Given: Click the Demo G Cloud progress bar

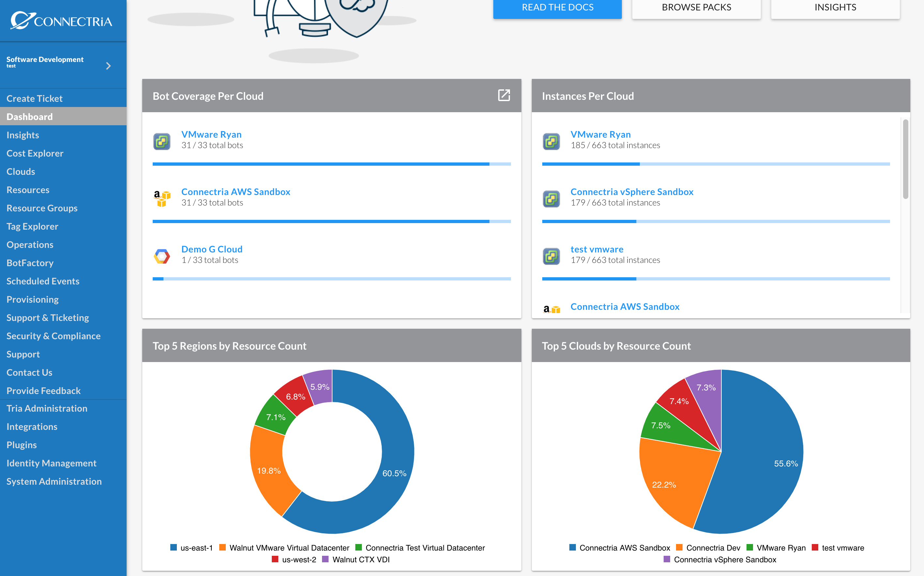Looking at the screenshot, I should pyautogui.click(x=331, y=279).
